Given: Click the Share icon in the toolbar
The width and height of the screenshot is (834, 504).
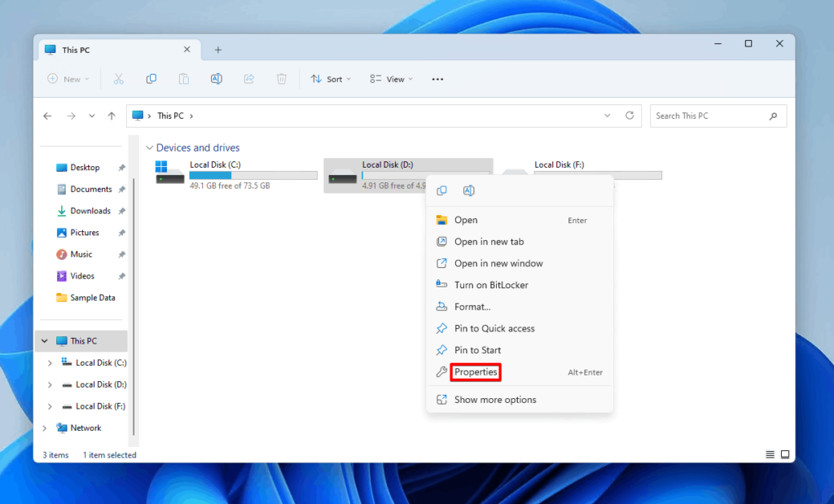Looking at the screenshot, I should click(249, 79).
